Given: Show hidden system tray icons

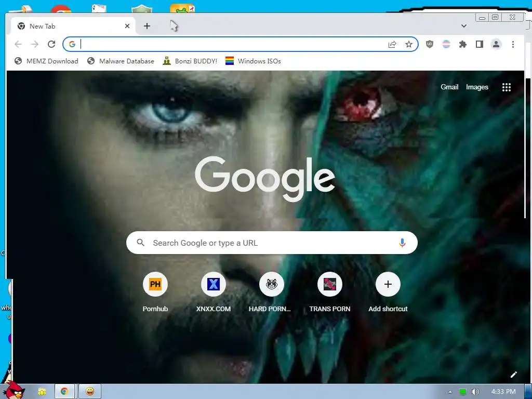Looking at the screenshot, I should 450,392.
